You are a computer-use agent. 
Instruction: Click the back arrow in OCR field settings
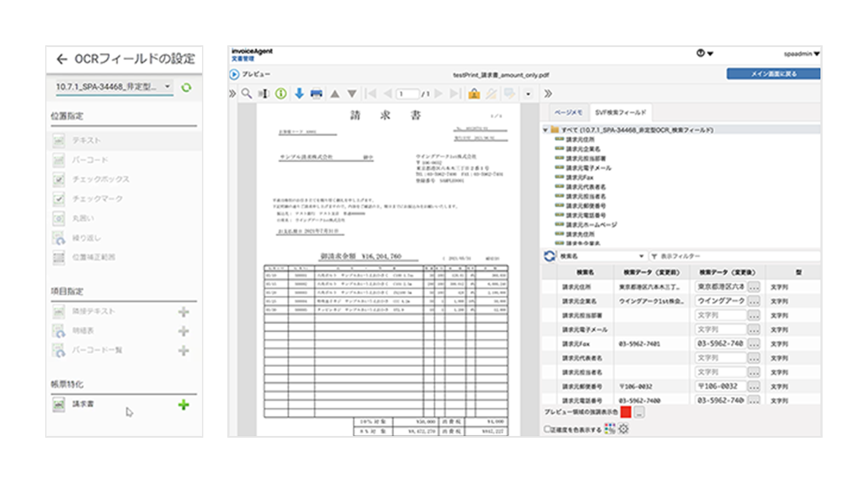[62, 59]
